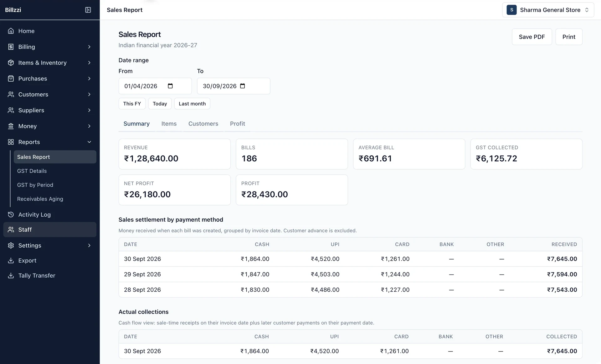
Task: Open the From date calendar picker icon
Action: 170,86
